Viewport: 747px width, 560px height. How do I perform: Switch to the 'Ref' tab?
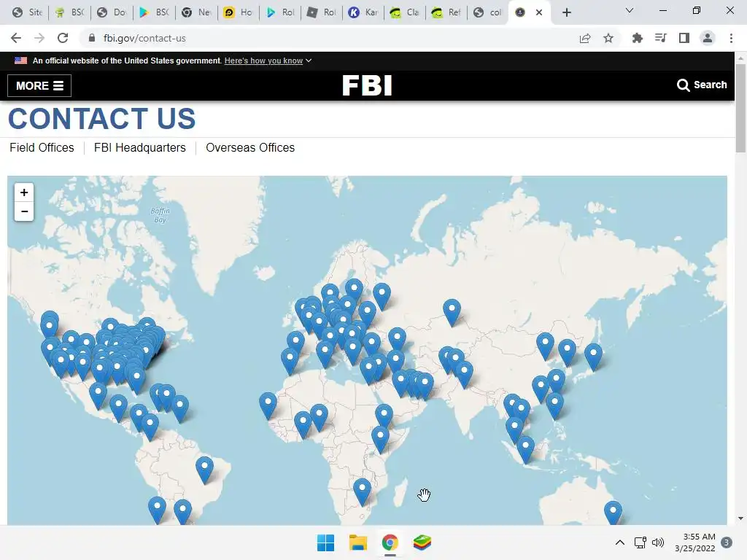(x=446, y=12)
